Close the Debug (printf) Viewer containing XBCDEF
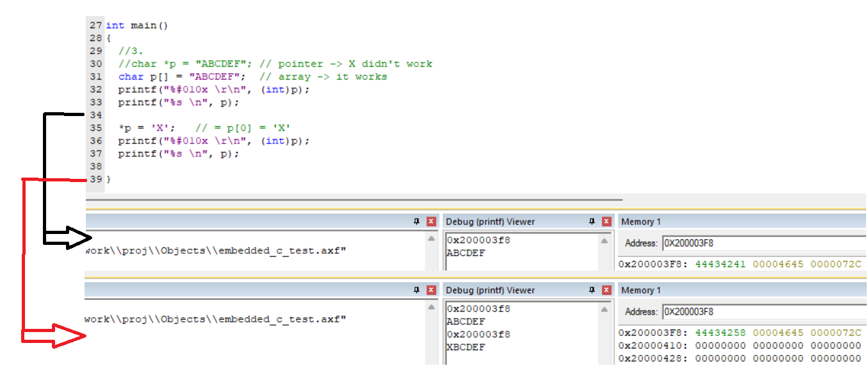 (607, 290)
